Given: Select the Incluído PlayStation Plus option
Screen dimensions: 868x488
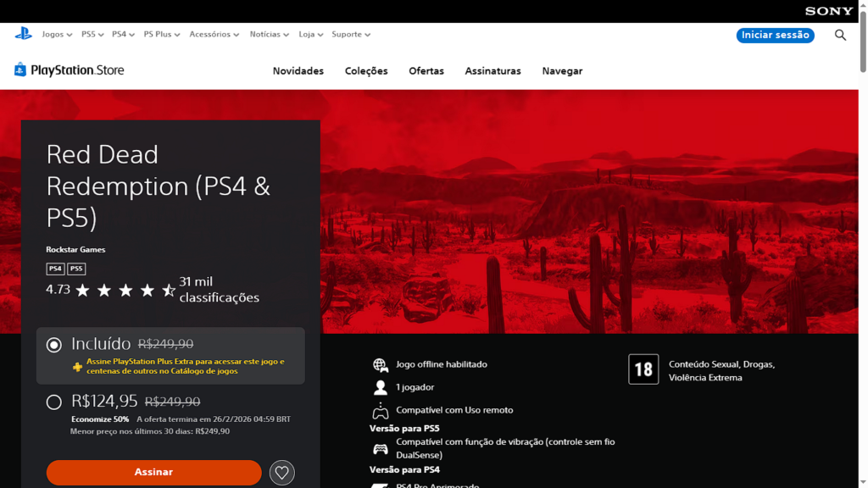Looking at the screenshot, I should [54, 345].
